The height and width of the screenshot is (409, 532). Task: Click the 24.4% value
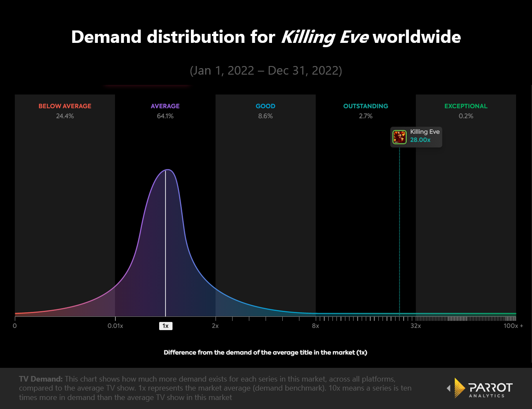tap(65, 116)
